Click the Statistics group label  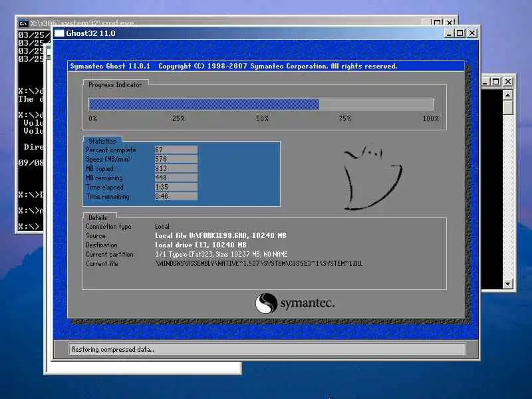coord(102,141)
